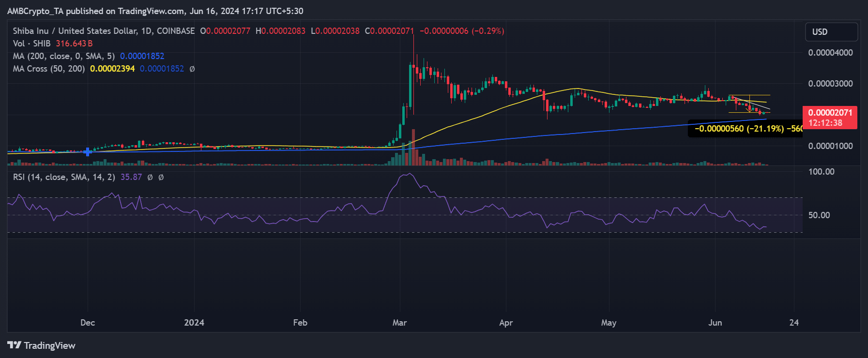
Task: Click the 100.00 RSI axis label
Action: [822, 172]
